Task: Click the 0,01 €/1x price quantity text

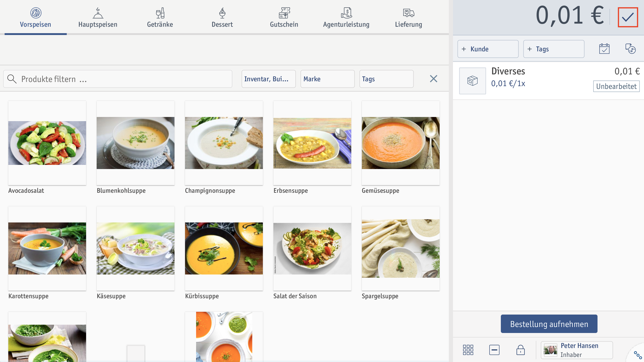Action: (508, 83)
